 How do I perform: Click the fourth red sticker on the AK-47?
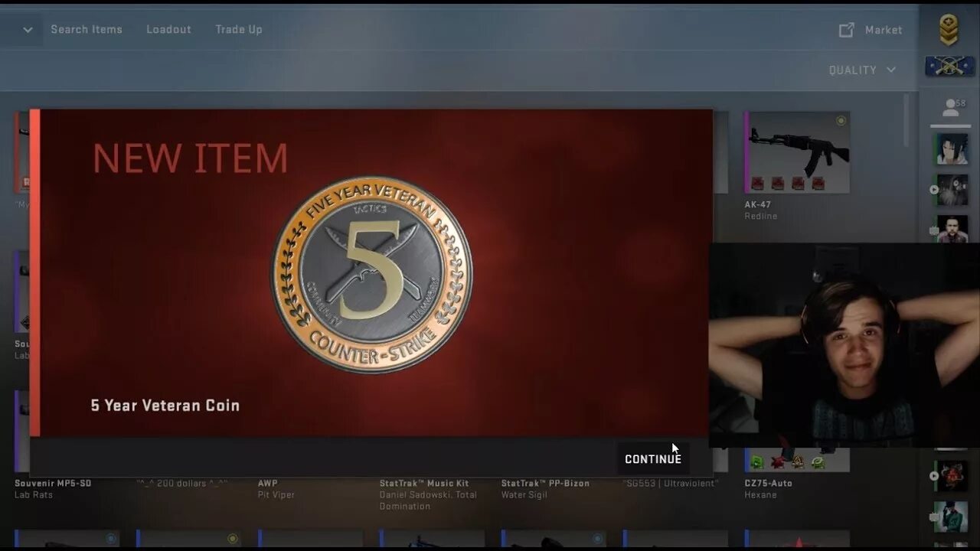[x=818, y=183]
